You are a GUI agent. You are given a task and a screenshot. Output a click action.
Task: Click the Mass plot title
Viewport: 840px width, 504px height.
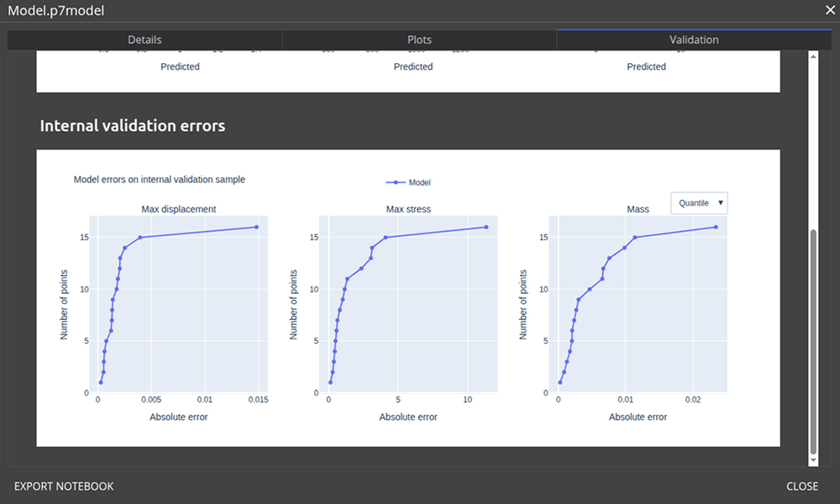click(x=638, y=209)
